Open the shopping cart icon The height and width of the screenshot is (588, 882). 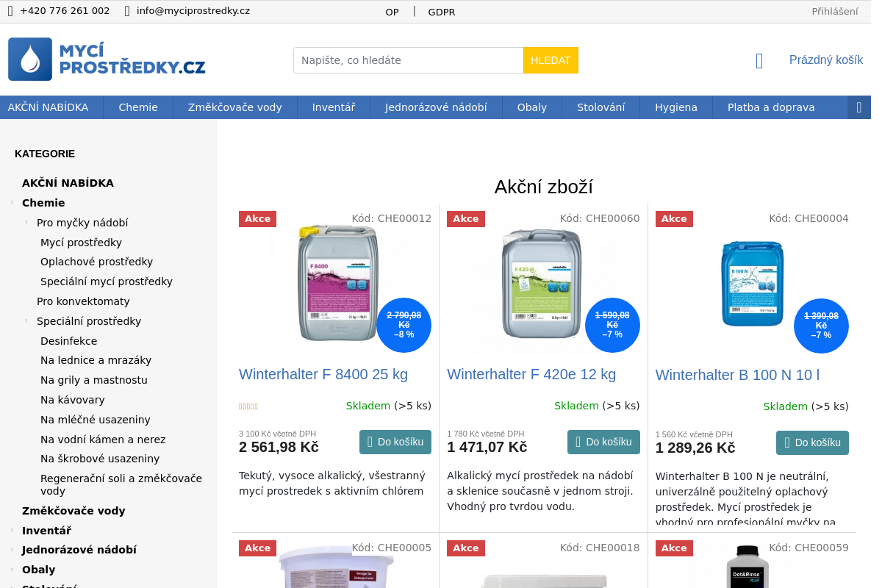(759, 60)
